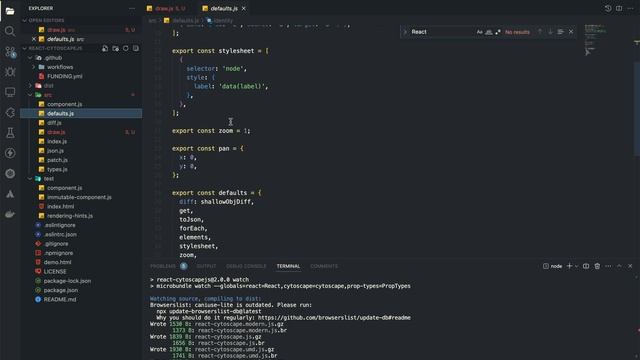The image size is (640, 360).
Task: Open the Docker whale view
Action: click(10, 214)
